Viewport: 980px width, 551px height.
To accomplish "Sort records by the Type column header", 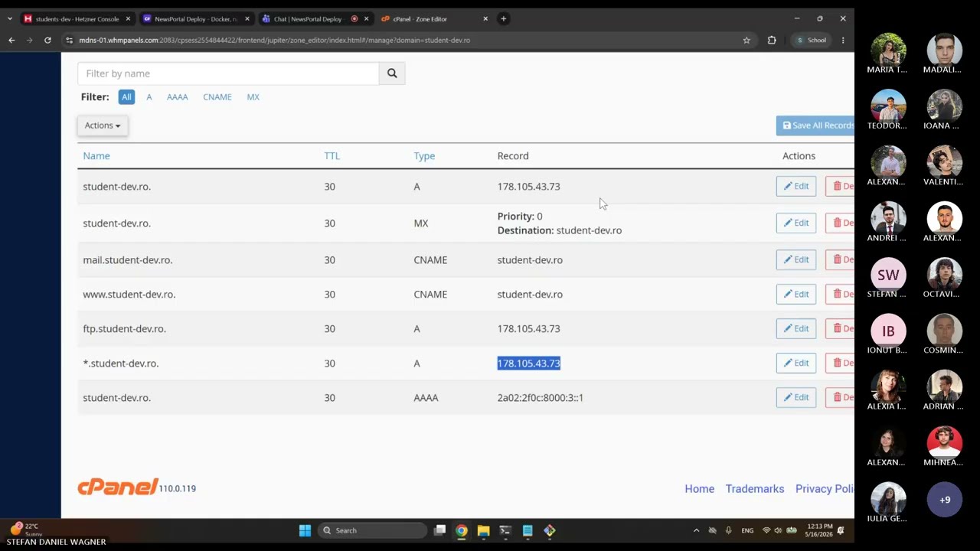I will 424,156.
